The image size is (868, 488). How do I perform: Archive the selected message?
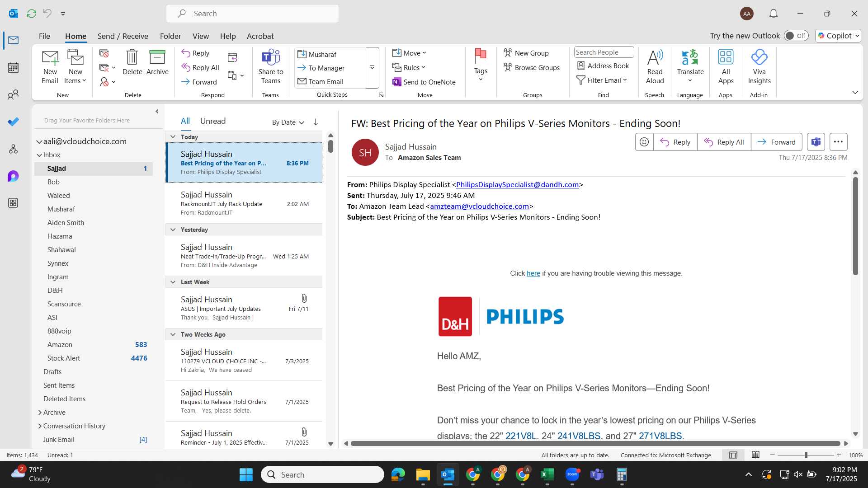tap(157, 62)
